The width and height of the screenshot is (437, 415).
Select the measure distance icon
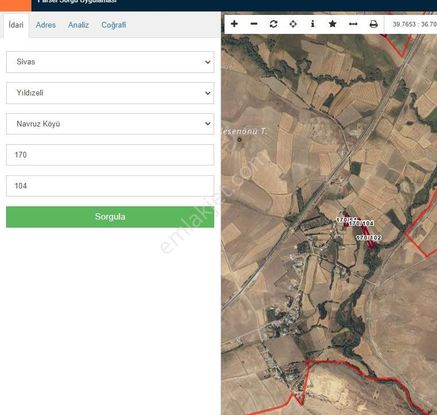pyautogui.click(x=353, y=24)
